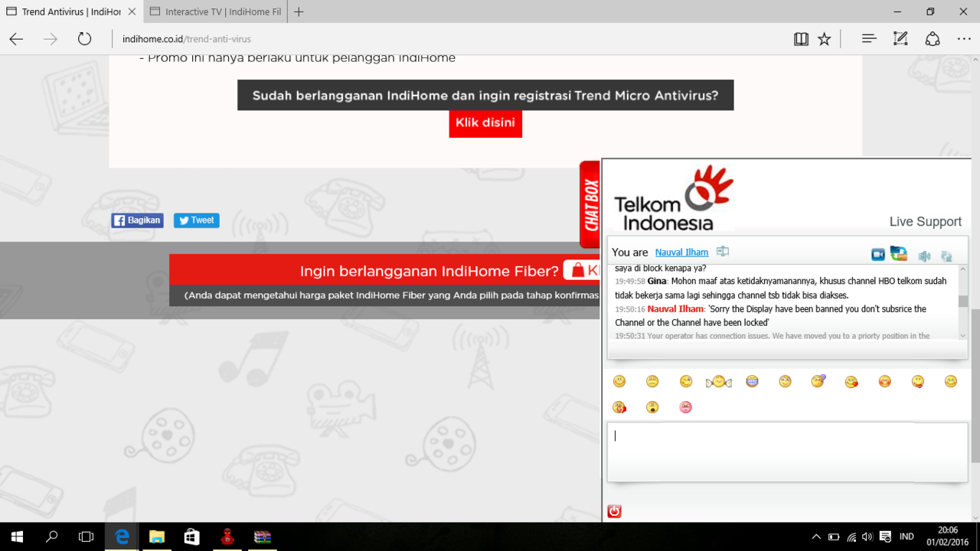Reload the current page
Viewport: 980px width, 551px height.
(84, 39)
